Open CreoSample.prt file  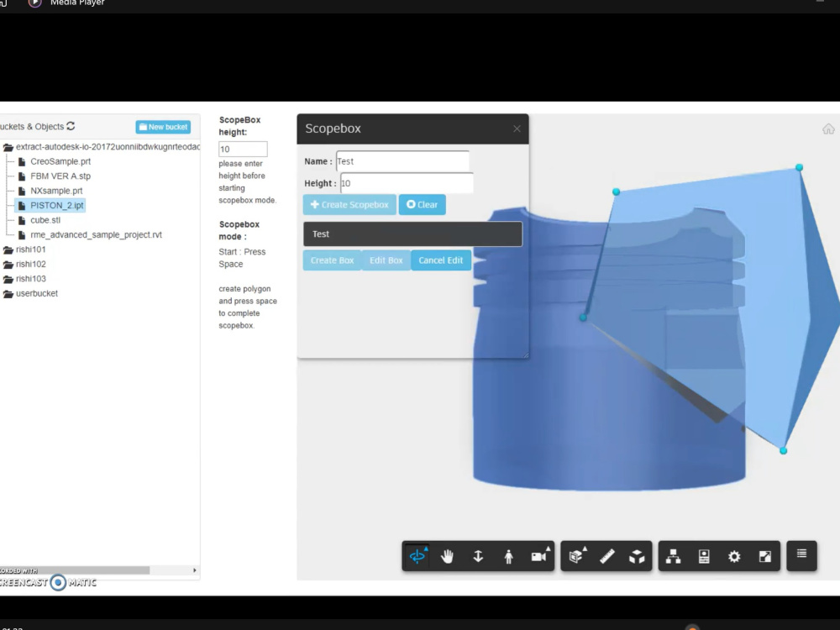(x=60, y=161)
